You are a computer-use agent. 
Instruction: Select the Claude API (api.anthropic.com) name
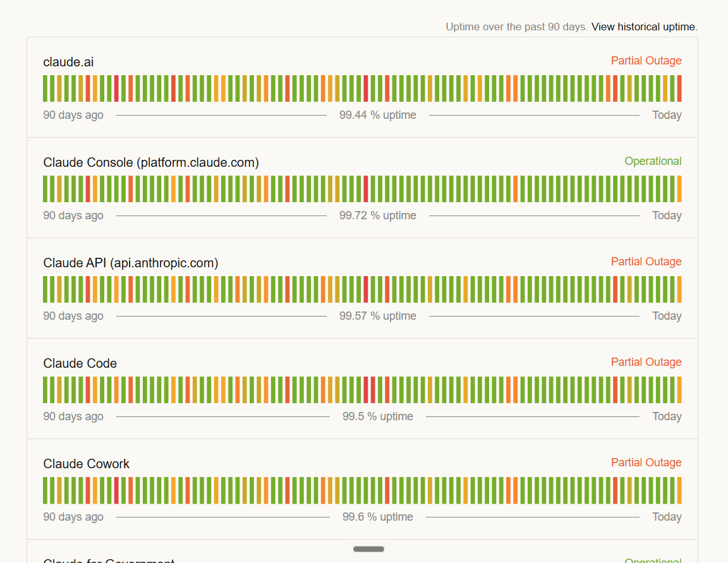130,263
